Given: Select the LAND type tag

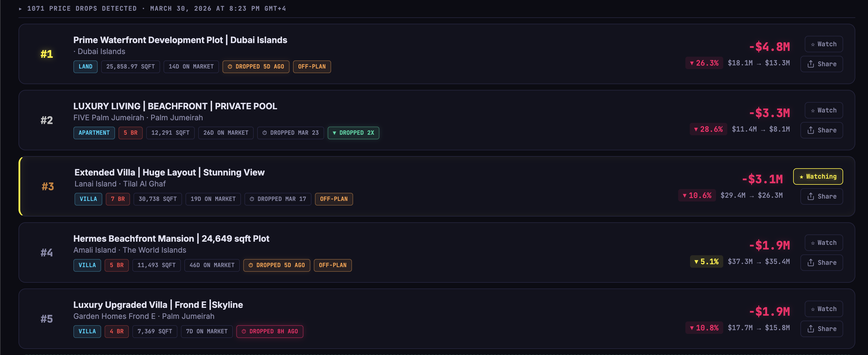Looking at the screenshot, I should click(x=85, y=67).
